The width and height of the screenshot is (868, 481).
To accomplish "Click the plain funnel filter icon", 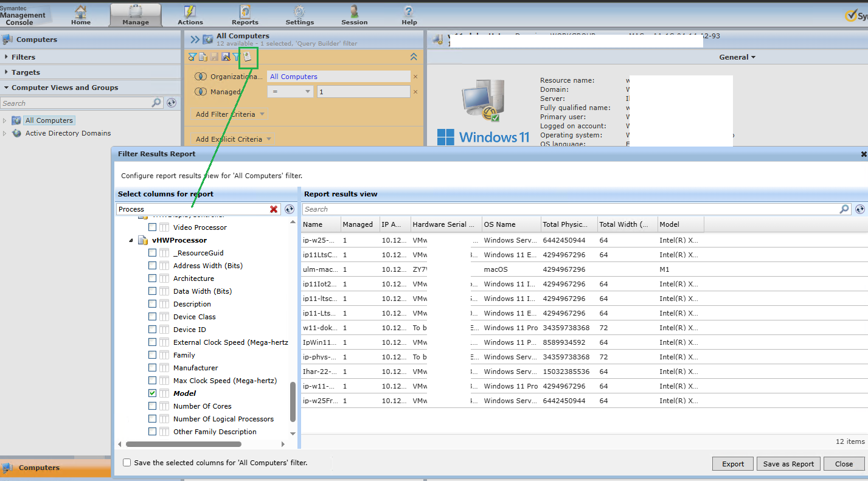I will coord(236,57).
